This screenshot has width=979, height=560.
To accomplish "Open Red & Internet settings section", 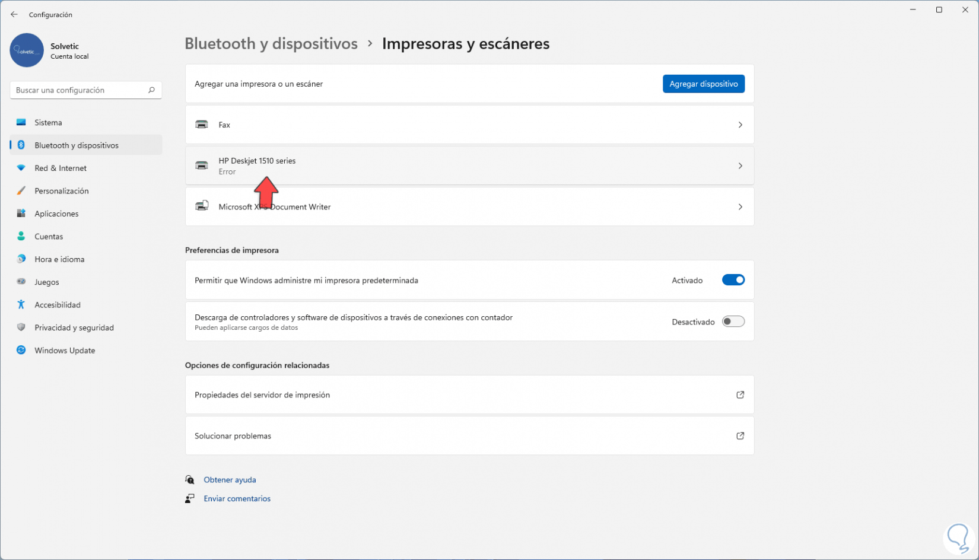I will click(x=61, y=168).
